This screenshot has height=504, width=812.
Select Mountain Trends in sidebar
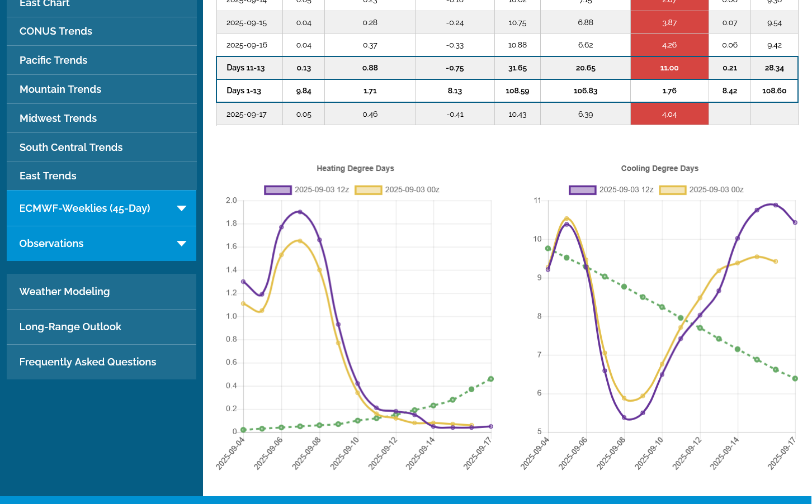(x=60, y=89)
